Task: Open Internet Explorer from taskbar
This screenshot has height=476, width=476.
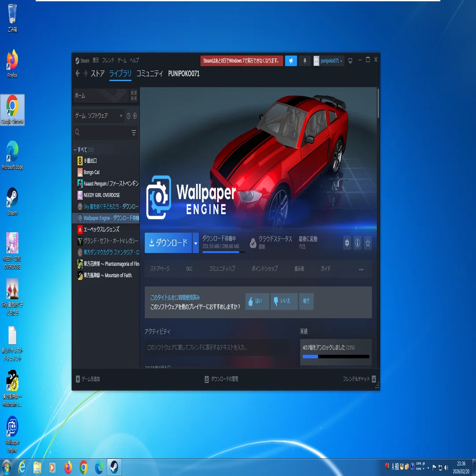Action: 22,467
